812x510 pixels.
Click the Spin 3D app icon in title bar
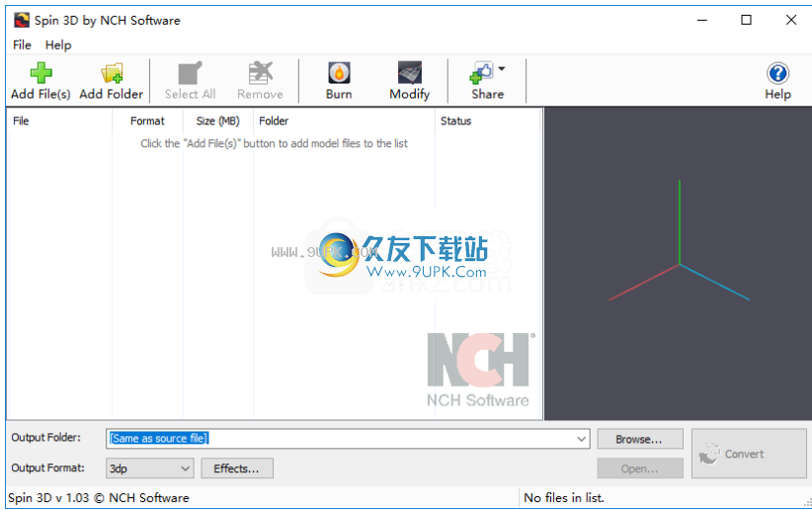click(21, 20)
